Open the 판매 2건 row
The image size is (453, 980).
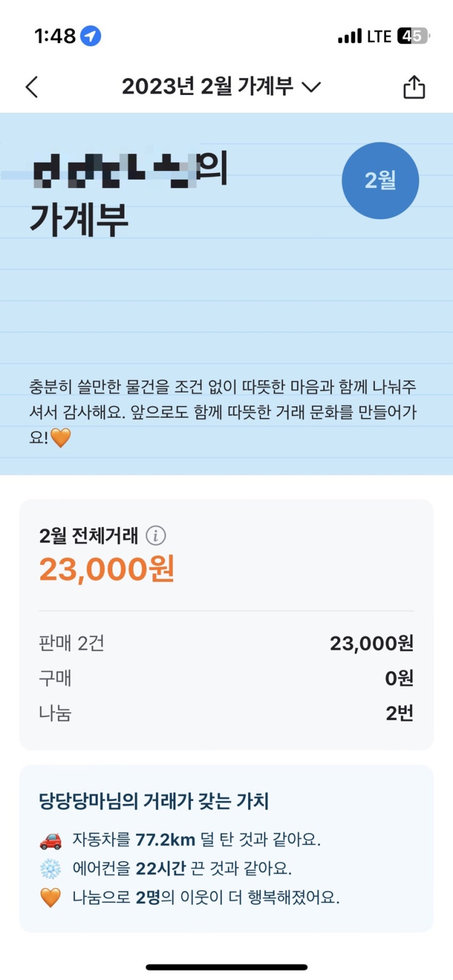[226, 643]
